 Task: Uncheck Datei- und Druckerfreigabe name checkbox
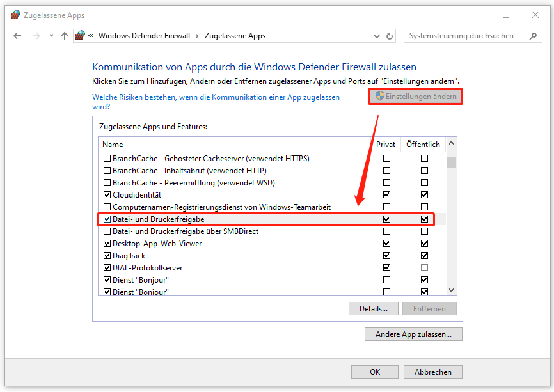coord(107,219)
